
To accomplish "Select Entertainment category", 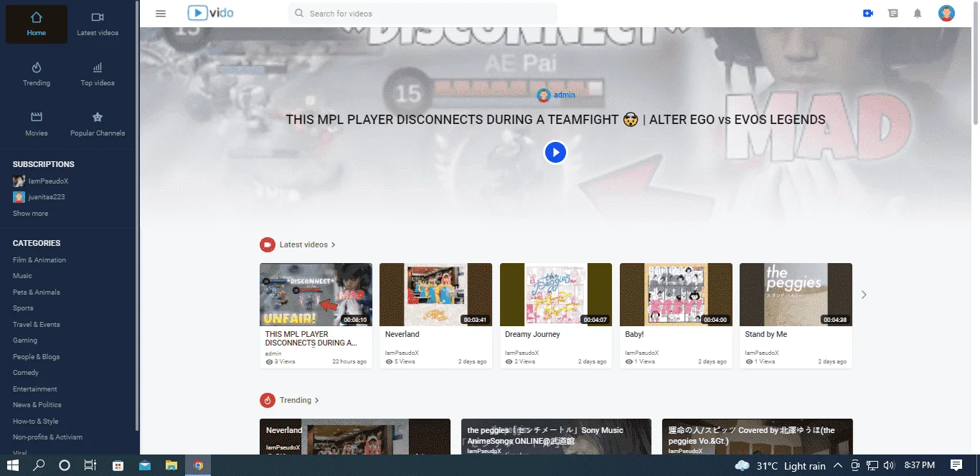I will [x=35, y=389].
